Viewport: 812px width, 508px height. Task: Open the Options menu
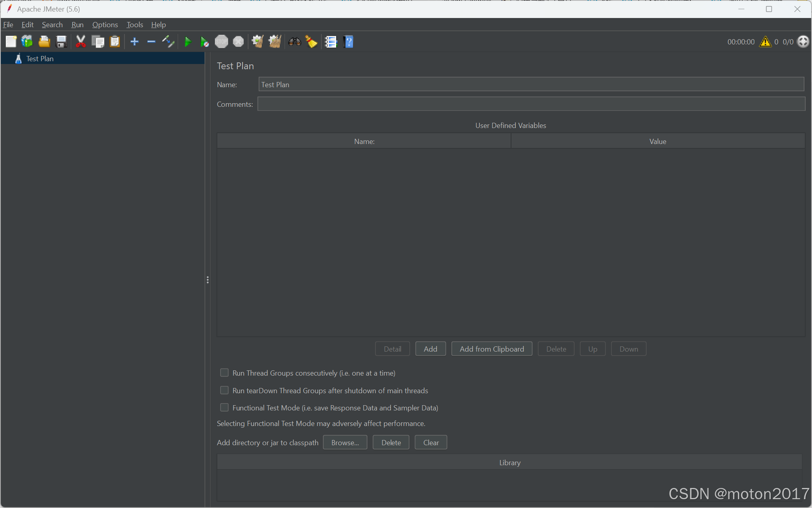tap(105, 24)
